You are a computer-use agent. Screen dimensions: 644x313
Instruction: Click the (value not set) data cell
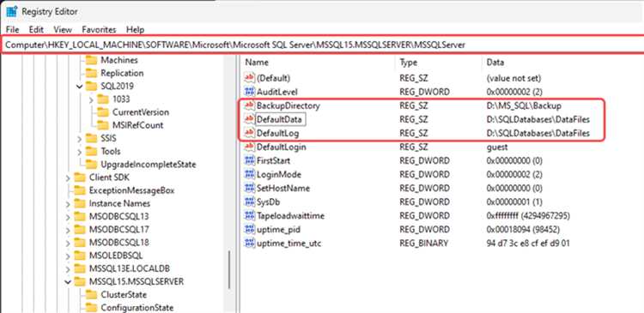513,78
